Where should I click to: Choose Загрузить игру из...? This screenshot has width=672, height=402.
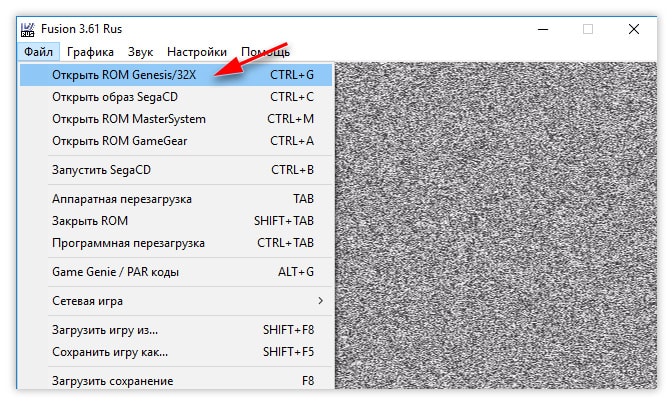coord(176,330)
